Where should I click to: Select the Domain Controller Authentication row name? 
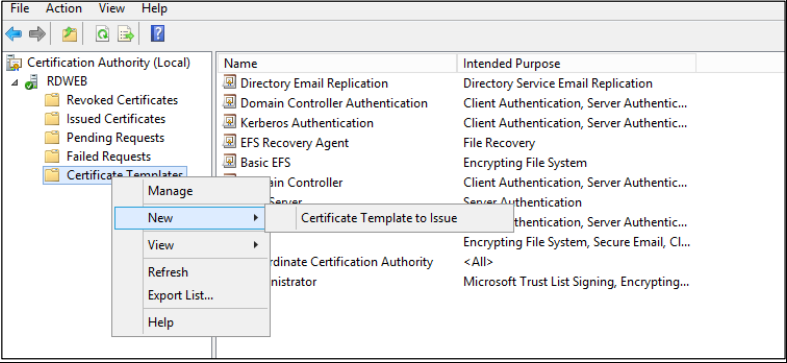pos(334,103)
